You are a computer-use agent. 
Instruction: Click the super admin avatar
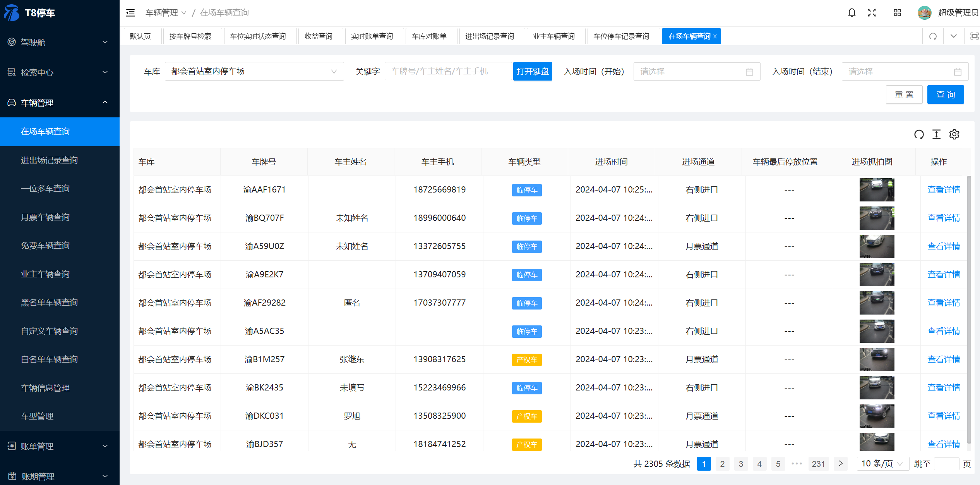(924, 13)
